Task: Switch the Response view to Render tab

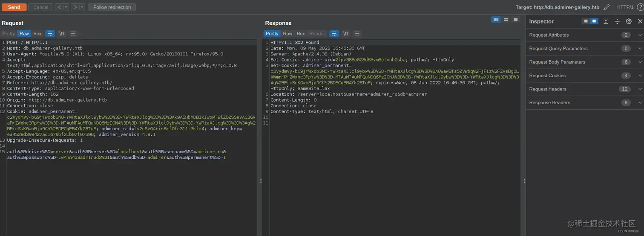Action: pos(317,34)
